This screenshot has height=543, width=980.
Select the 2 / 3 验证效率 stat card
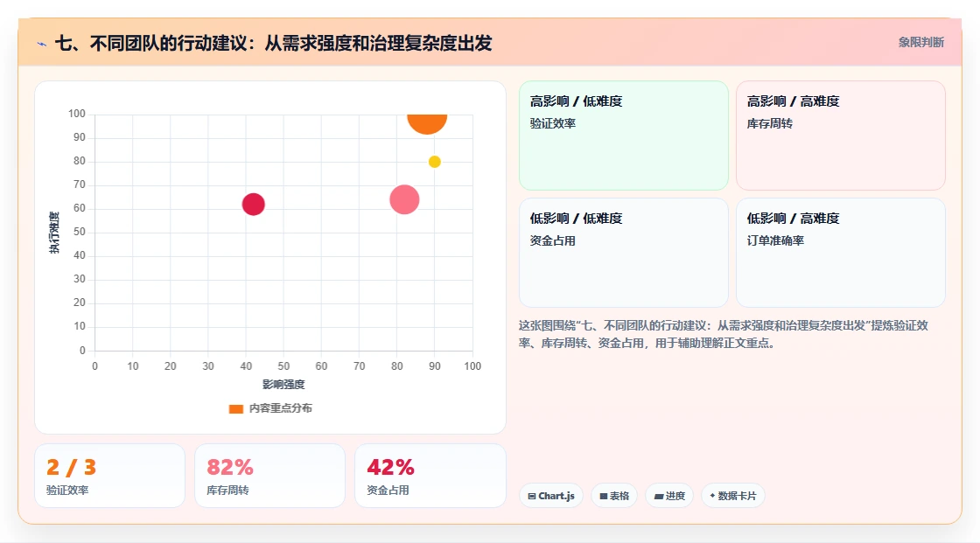click(109, 476)
